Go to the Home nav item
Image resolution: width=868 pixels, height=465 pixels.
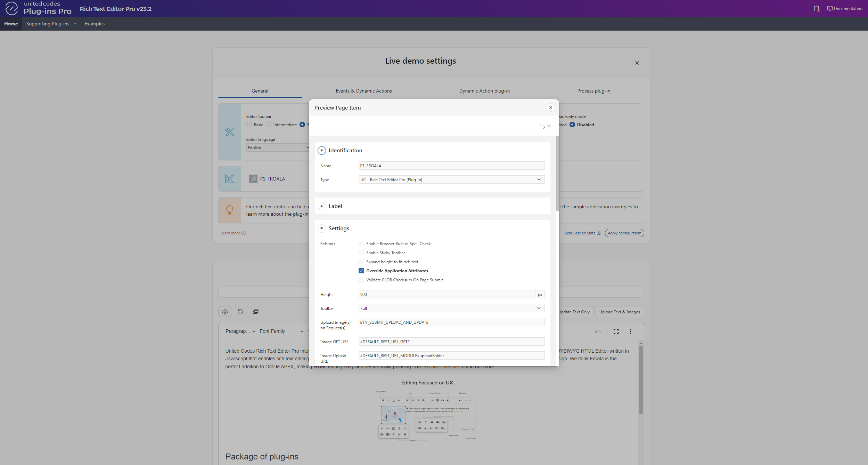[x=11, y=24]
